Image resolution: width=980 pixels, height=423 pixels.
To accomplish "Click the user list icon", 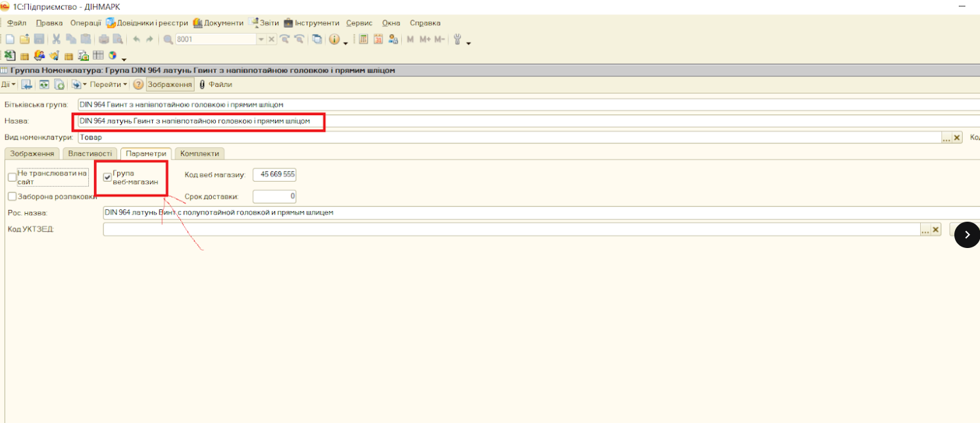I will tap(394, 39).
